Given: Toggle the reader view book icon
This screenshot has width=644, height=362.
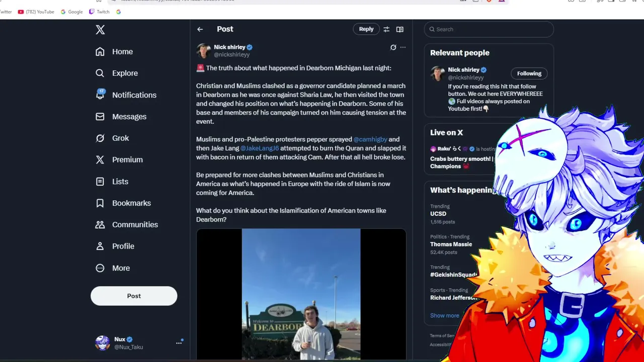Looking at the screenshot, I should point(400,29).
